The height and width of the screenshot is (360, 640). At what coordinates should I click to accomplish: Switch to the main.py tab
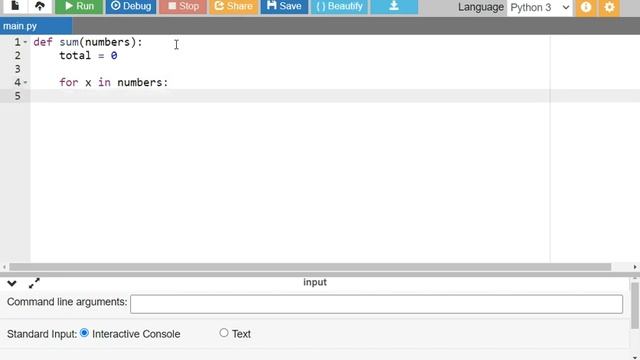(36, 26)
